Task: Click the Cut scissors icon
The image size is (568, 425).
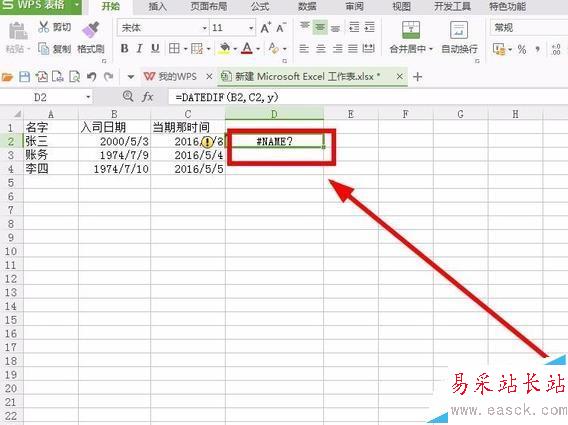Action: click(43, 27)
